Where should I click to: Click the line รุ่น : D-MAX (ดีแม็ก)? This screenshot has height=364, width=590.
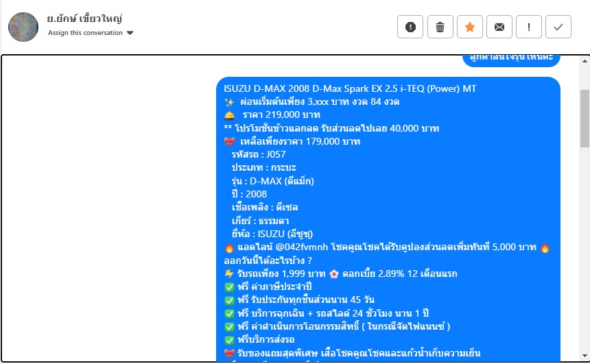click(272, 181)
